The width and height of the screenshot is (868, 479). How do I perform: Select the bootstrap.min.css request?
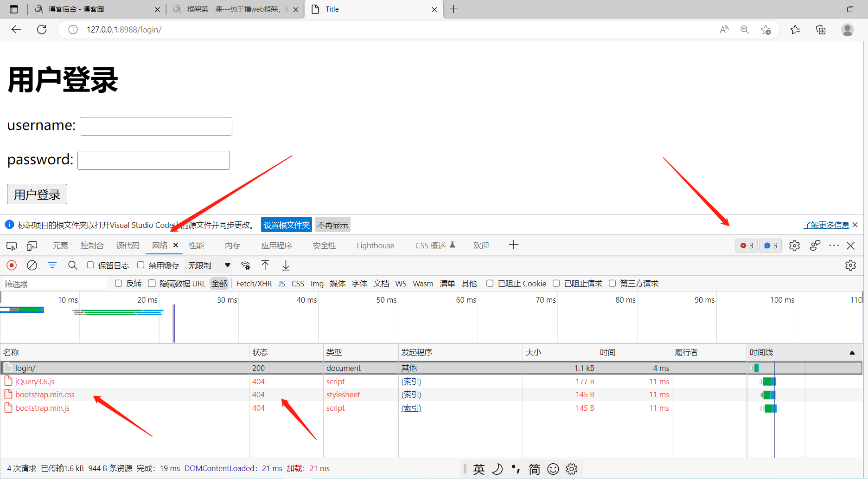pyautogui.click(x=45, y=395)
